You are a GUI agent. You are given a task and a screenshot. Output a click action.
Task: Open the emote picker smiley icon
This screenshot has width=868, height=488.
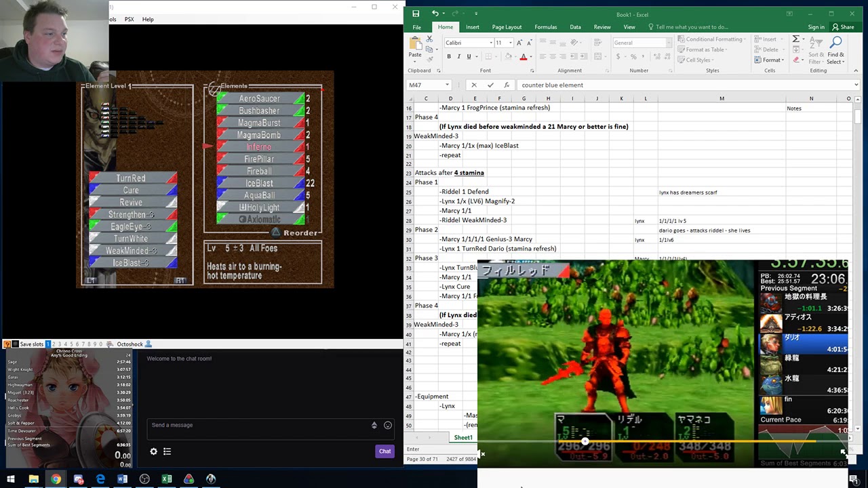click(388, 426)
